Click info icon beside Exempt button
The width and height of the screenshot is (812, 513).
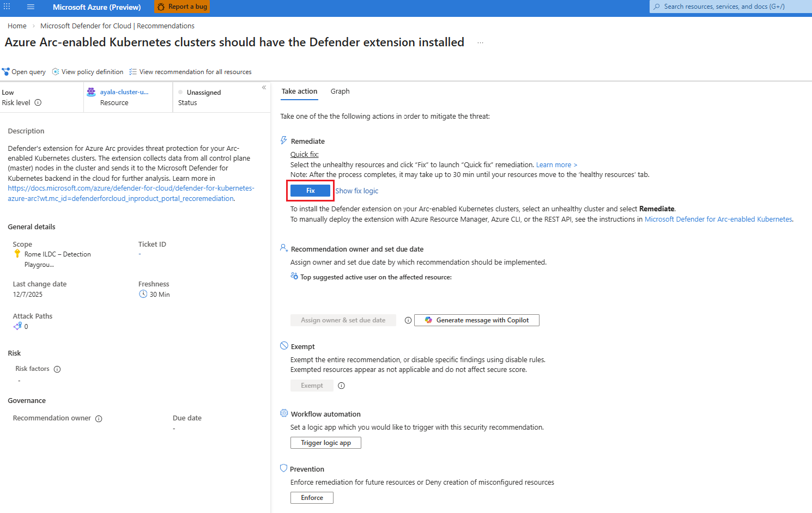point(342,386)
